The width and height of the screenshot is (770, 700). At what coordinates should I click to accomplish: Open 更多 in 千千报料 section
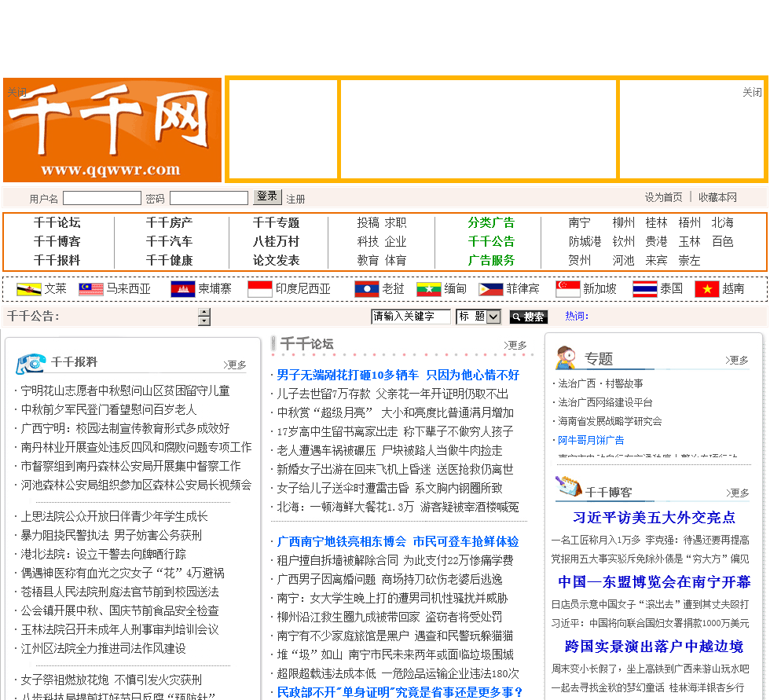pyautogui.click(x=235, y=365)
